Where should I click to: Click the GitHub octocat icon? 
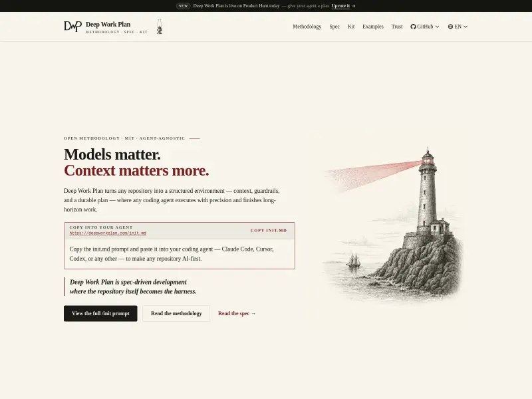tap(413, 27)
